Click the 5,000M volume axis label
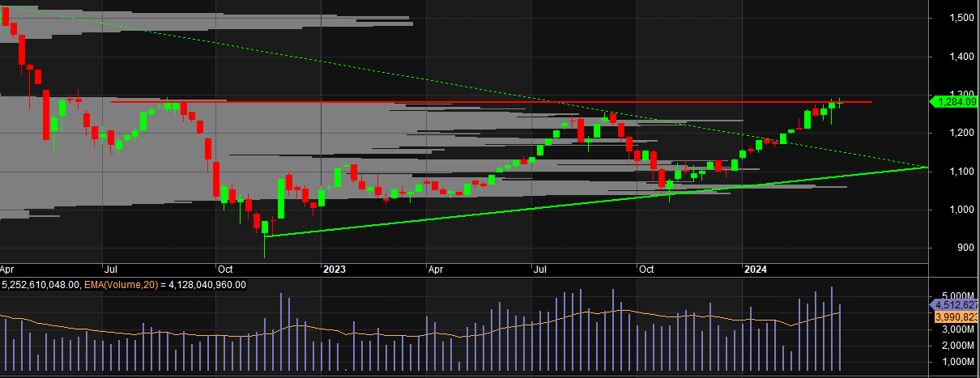 tap(957, 295)
